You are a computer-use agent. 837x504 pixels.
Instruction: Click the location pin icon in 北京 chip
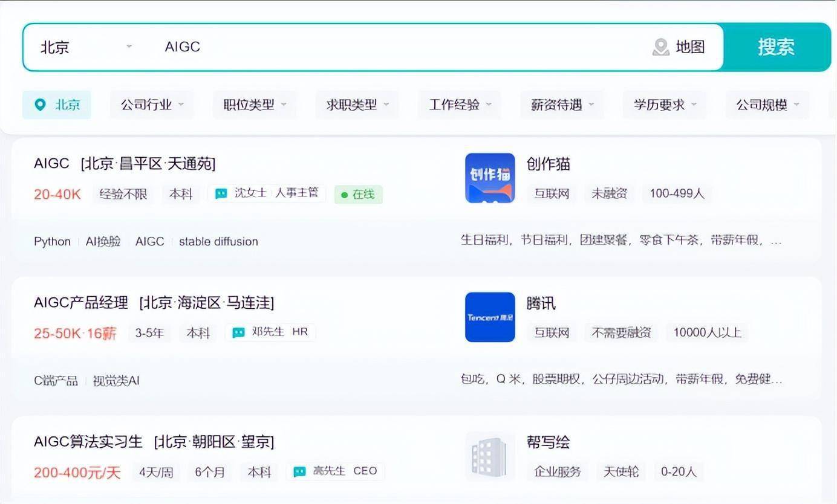click(x=41, y=105)
